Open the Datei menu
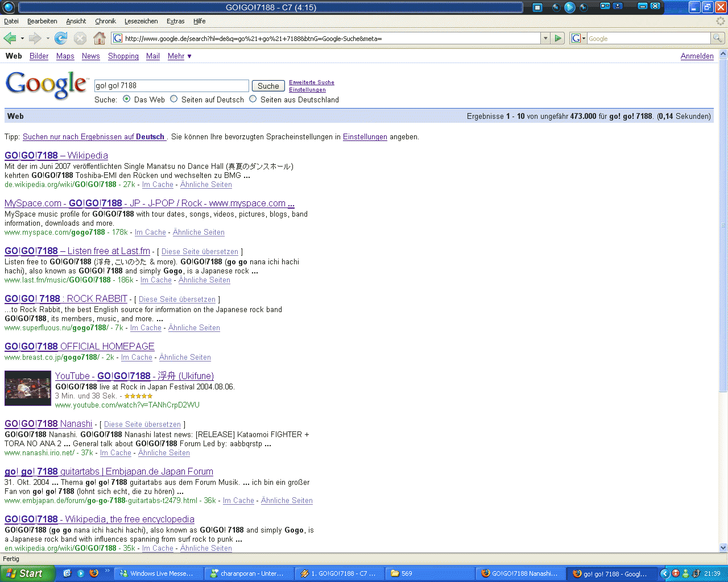 [x=11, y=21]
